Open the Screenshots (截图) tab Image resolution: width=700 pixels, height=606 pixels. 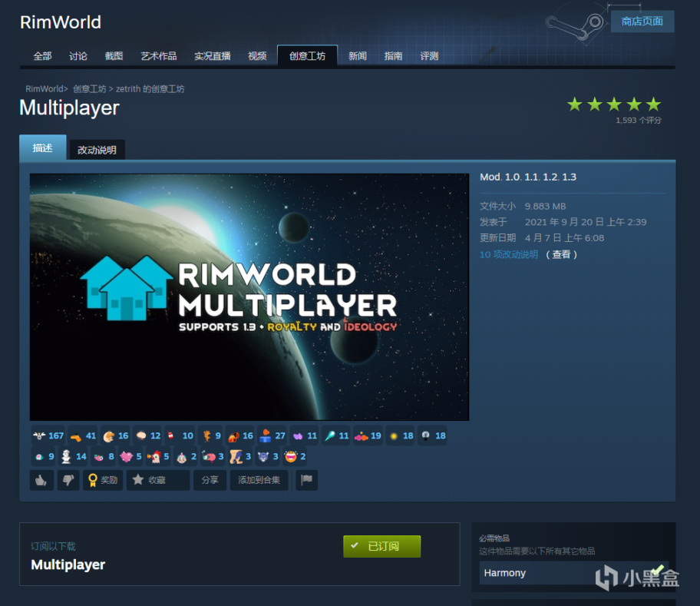pyautogui.click(x=114, y=56)
